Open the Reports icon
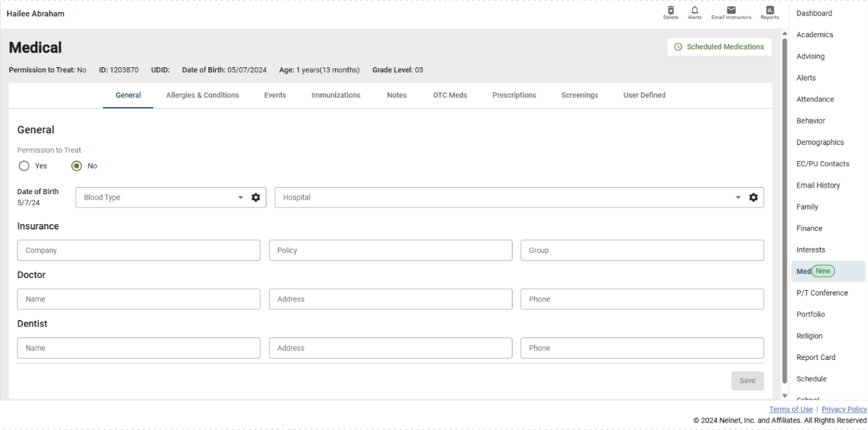 pos(770,13)
